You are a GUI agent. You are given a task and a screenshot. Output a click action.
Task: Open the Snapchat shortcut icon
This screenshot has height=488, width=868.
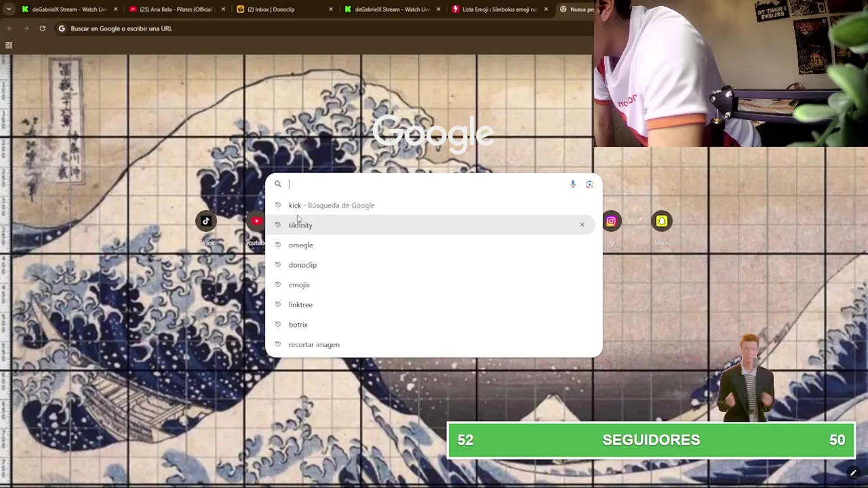point(662,221)
